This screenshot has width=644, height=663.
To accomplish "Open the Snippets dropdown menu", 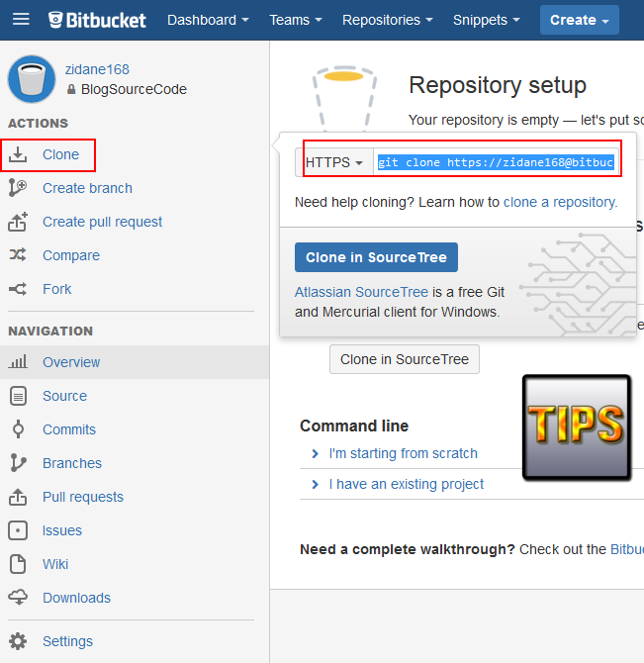I will [486, 20].
